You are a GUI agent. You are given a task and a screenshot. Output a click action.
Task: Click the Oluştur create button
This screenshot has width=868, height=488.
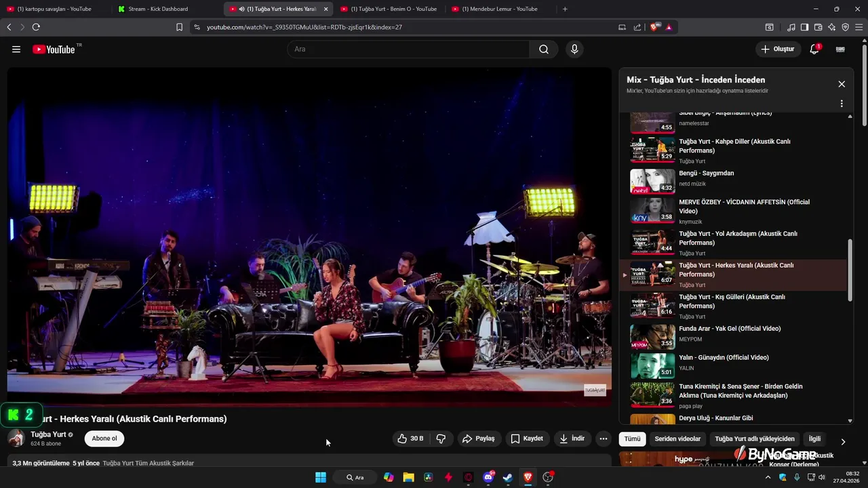click(x=777, y=49)
